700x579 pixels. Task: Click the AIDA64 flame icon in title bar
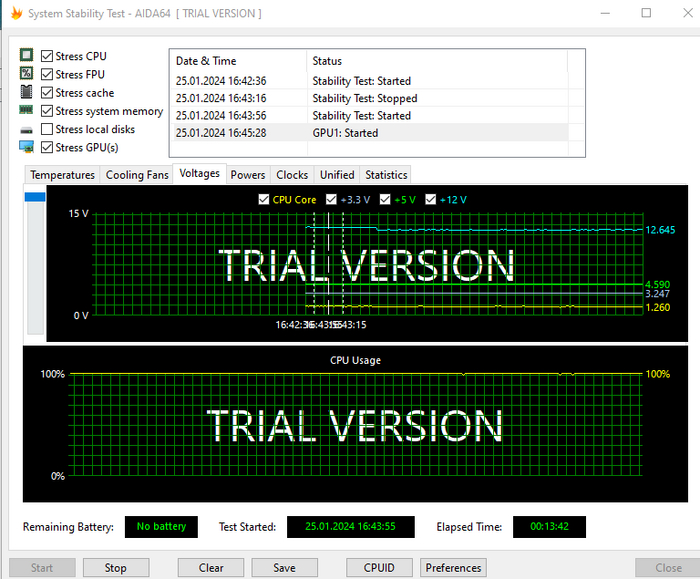tap(16, 13)
